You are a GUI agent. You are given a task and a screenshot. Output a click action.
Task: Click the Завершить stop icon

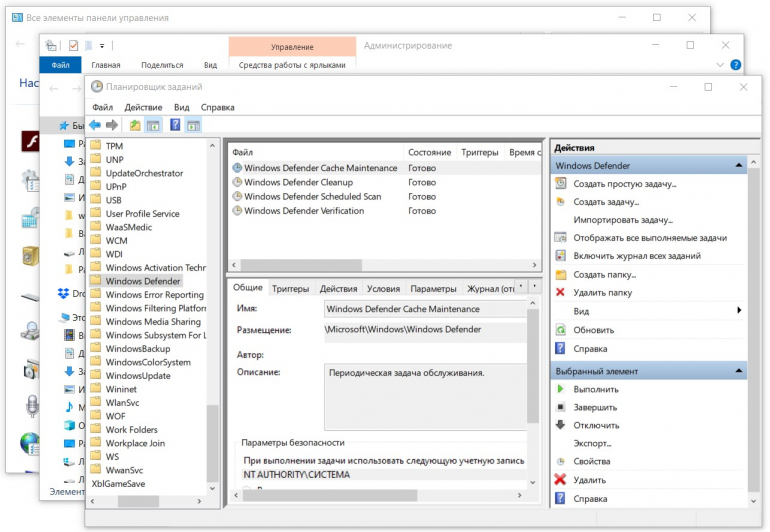(560, 407)
